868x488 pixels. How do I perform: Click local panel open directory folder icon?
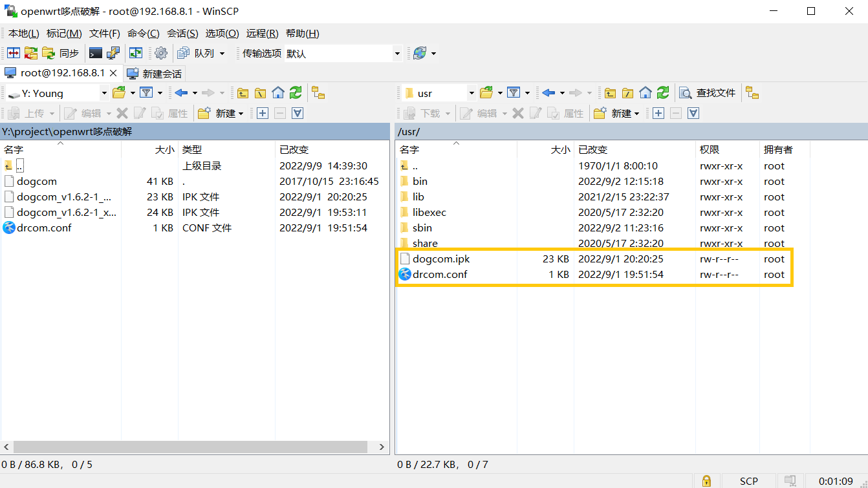119,93
